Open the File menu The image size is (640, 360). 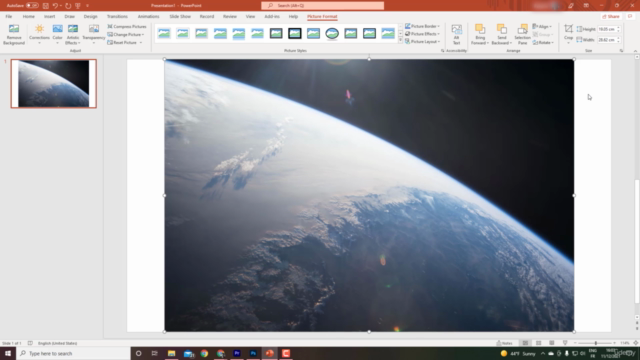(x=9, y=16)
